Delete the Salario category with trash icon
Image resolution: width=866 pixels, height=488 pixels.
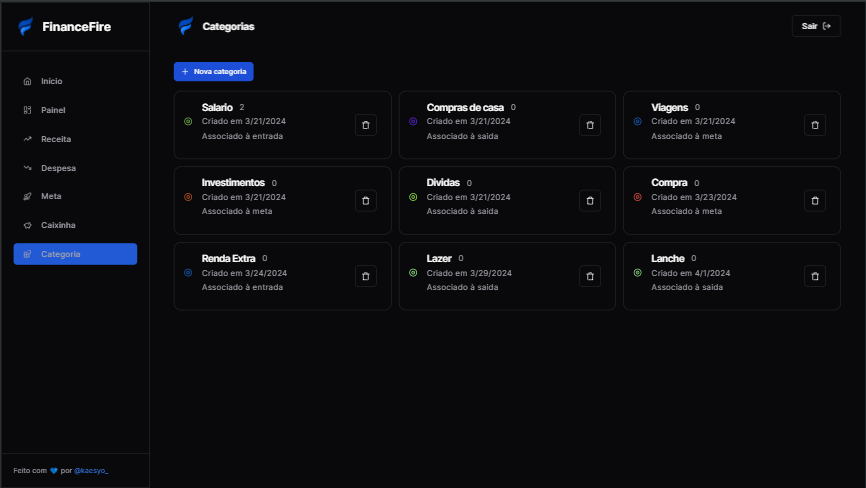coord(365,125)
